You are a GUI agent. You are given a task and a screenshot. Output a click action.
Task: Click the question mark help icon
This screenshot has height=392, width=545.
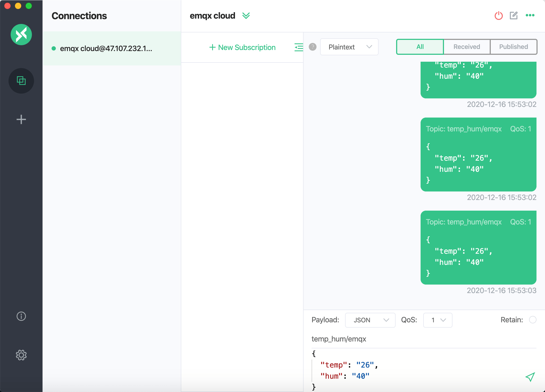(x=313, y=47)
